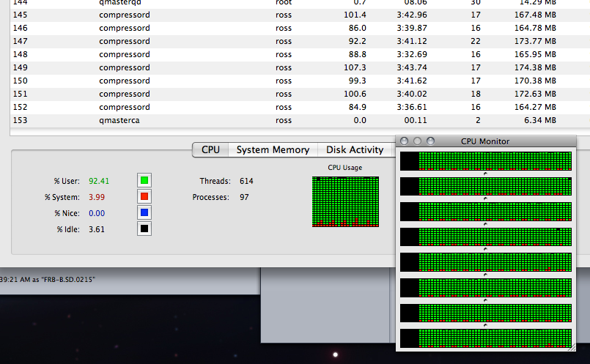Click the 167.48 MB memory cell
This screenshot has height=364, width=590.
pos(535,15)
